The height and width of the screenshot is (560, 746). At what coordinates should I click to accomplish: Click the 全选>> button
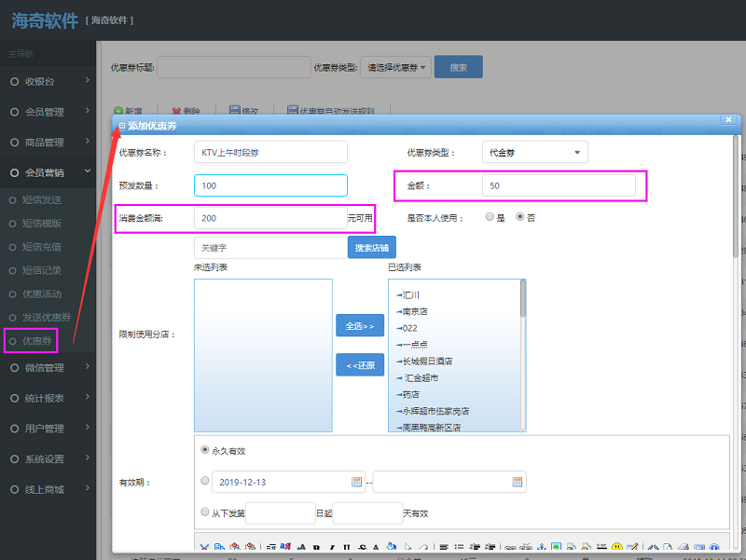click(359, 326)
